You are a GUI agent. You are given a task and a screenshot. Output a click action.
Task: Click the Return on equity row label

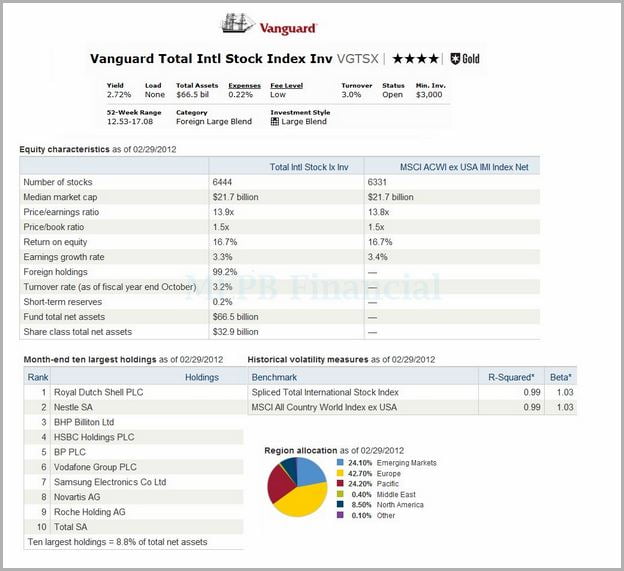point(55,242)
